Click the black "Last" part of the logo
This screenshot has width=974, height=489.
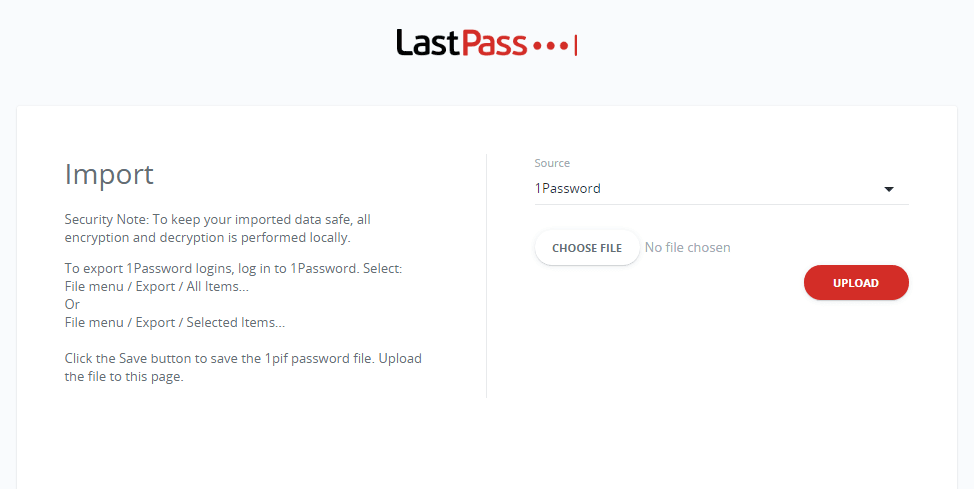427,43
